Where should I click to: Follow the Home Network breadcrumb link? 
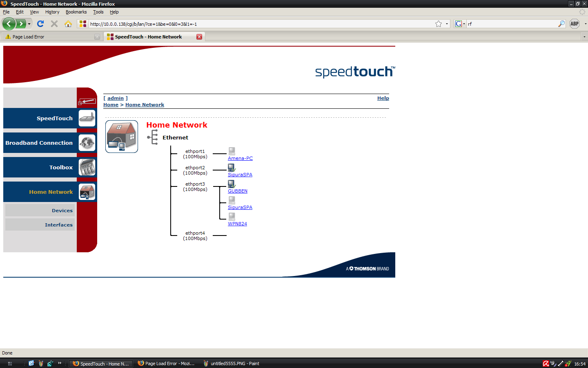(145, 105)
